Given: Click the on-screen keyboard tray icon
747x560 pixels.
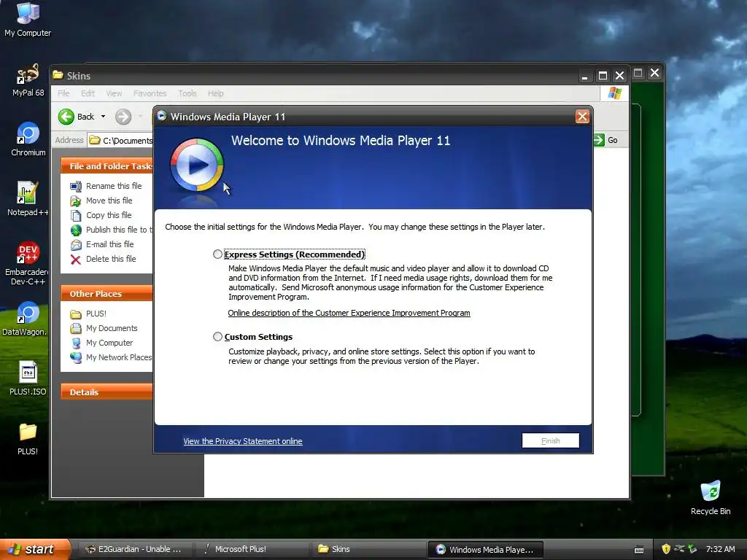Looking at the screenshot, I should [x=639, y=550].
